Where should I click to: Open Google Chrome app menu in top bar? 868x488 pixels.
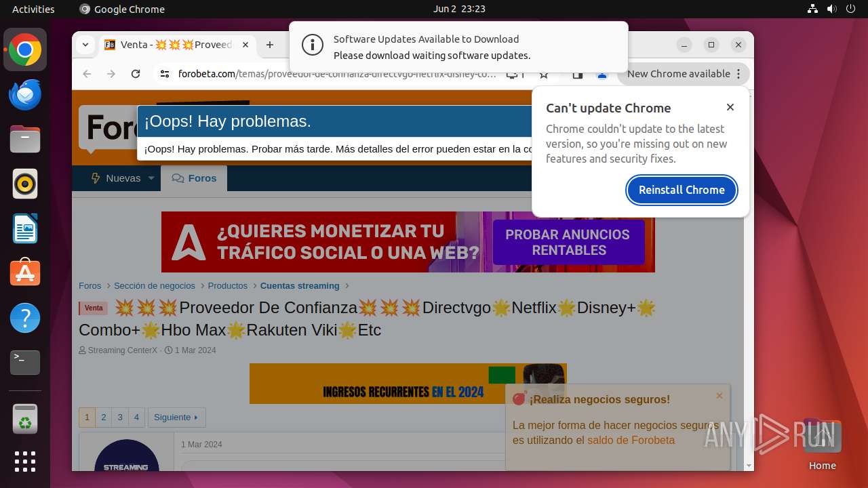coord(122,9)
